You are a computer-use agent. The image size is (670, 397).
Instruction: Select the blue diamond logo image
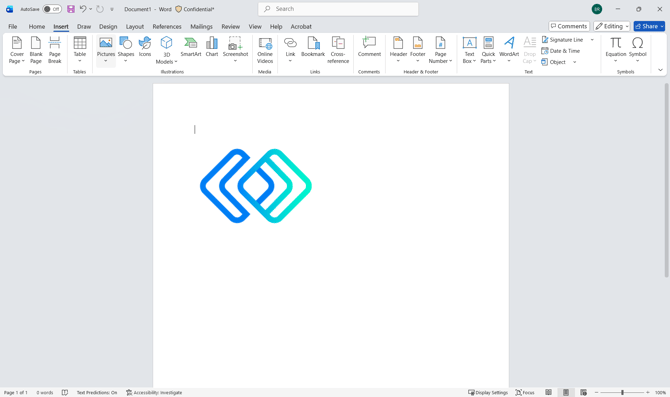[256, 186]
